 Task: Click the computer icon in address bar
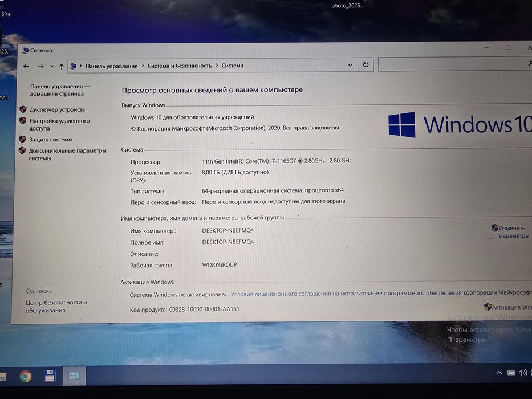[x=73, y=66]
